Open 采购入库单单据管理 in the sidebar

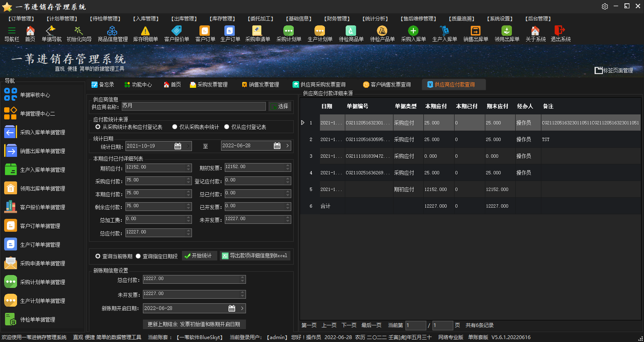(x=42, y=132)
